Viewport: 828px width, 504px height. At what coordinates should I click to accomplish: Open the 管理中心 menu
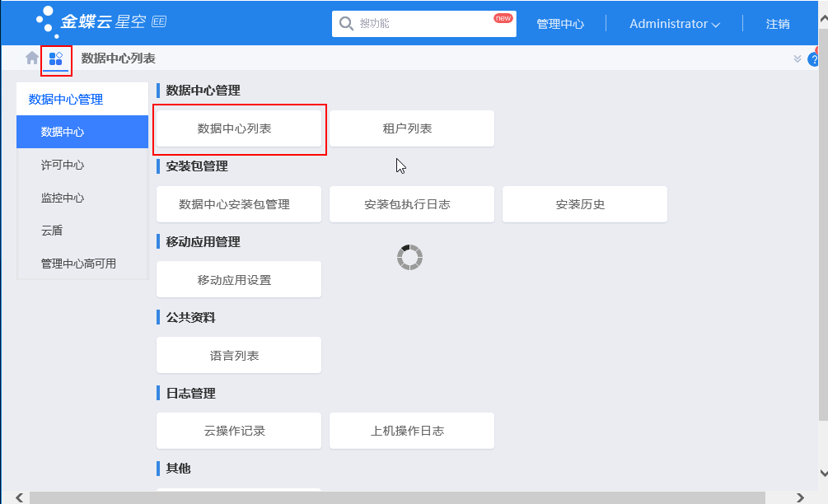tap(560, 24)
